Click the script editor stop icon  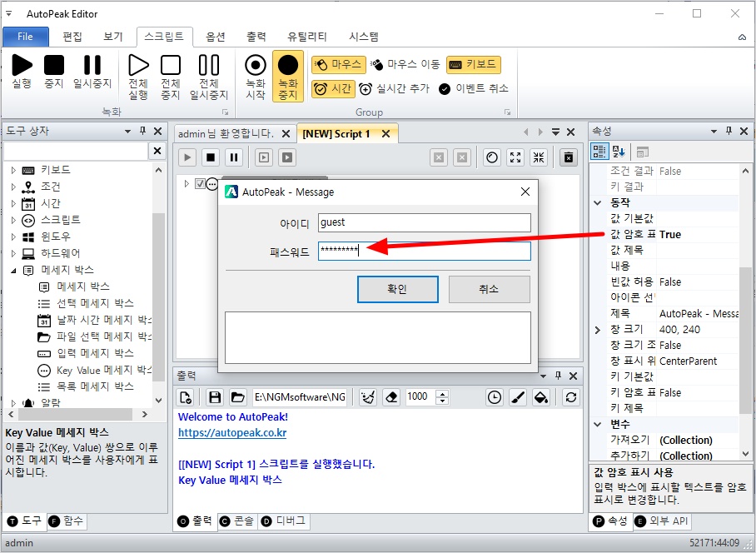click(211, 157)
